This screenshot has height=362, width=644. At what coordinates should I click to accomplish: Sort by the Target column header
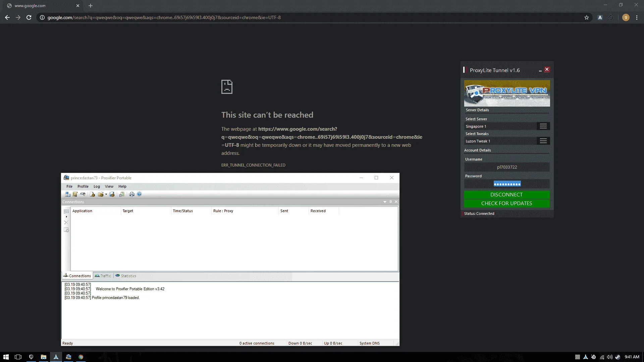146,211
